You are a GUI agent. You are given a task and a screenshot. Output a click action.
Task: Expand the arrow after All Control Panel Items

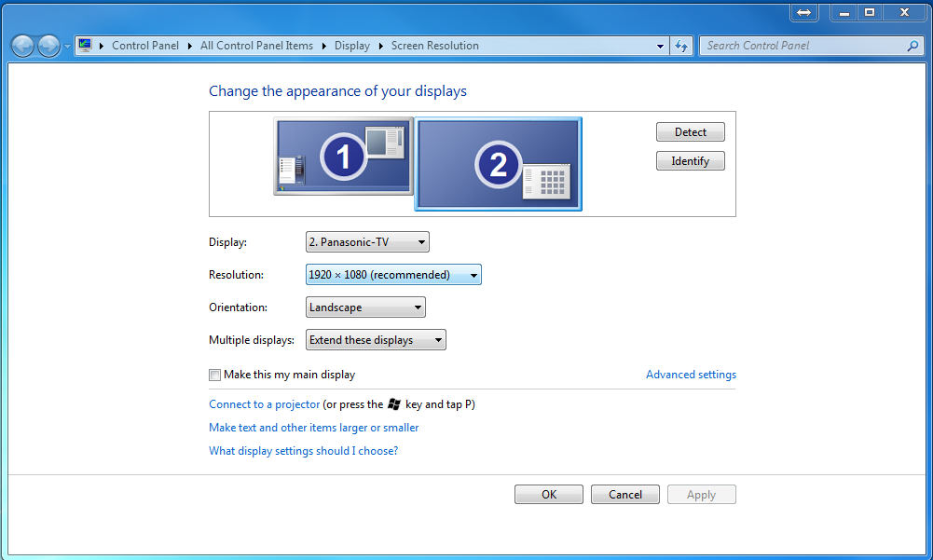pos(323,46)
